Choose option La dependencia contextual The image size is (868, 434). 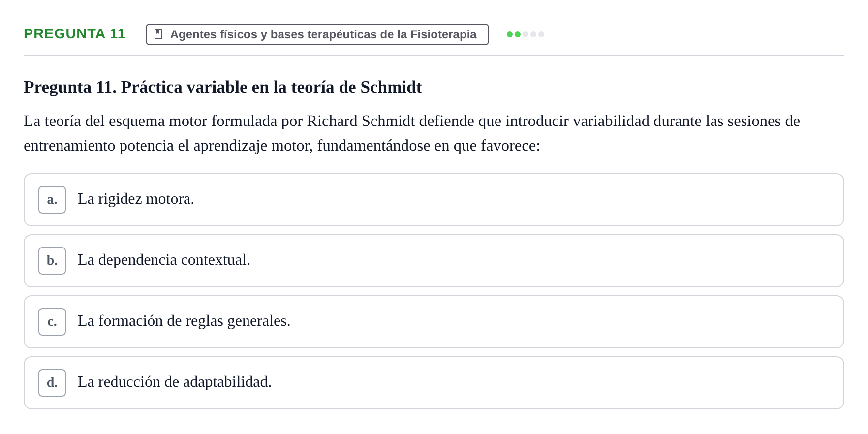[434, 261]
